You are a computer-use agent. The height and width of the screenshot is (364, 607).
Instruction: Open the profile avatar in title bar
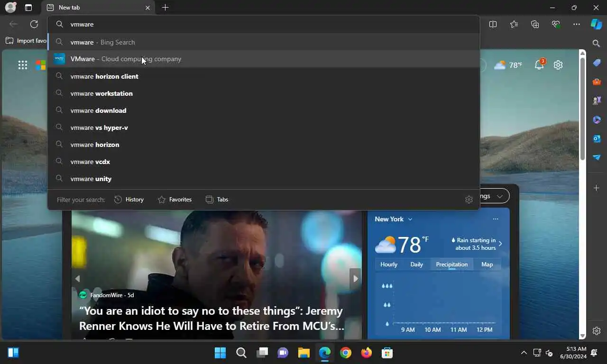(x=10, y=8)
